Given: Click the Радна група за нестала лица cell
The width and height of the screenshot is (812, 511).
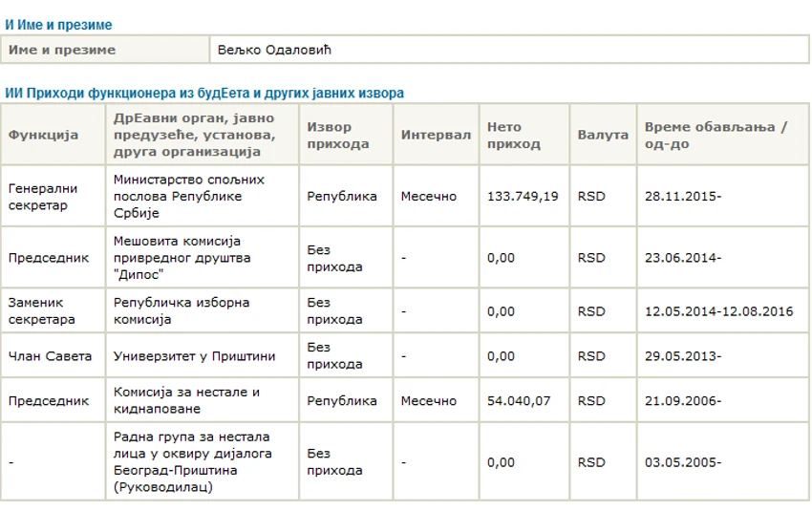Looking at the screenshot, I should (202, 461).
